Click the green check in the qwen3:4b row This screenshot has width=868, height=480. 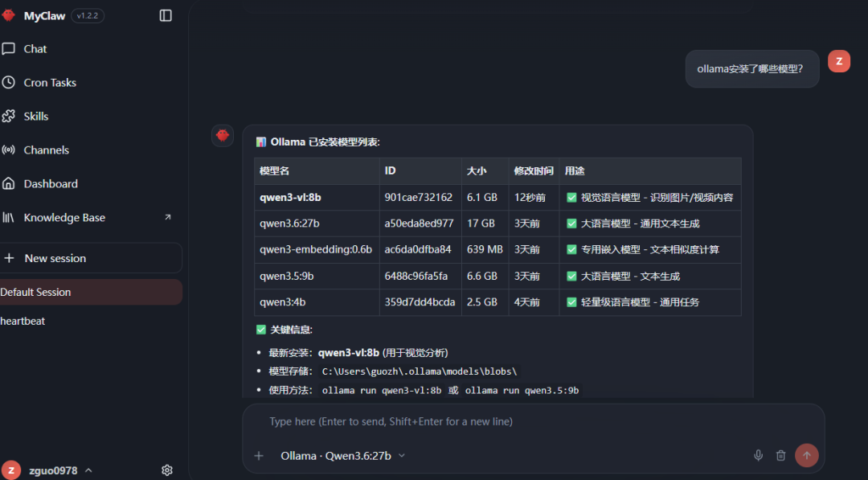[571, 302]
